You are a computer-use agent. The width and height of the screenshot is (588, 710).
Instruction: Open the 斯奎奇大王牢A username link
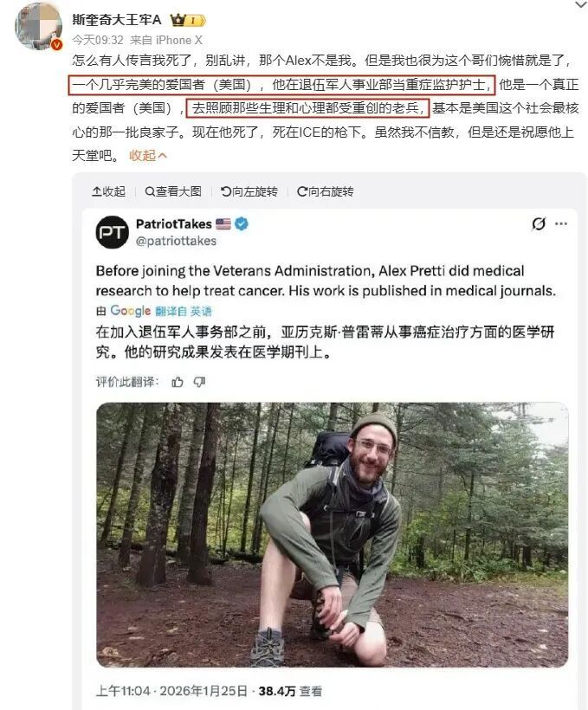(117, 20)
